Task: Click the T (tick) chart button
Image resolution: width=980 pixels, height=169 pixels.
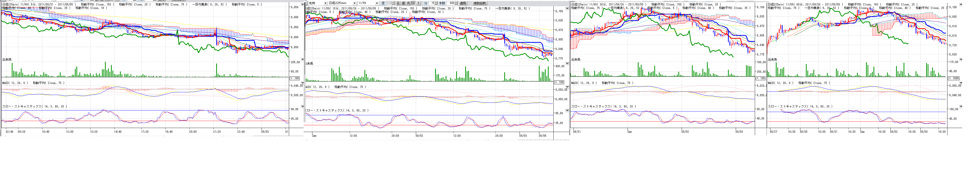Action: [419, 3]
